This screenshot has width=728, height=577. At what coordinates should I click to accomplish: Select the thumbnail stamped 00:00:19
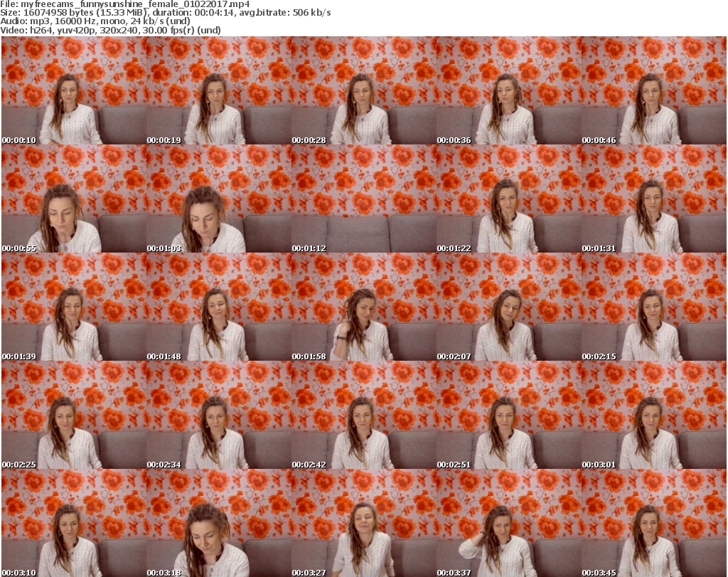coord(219,90)
